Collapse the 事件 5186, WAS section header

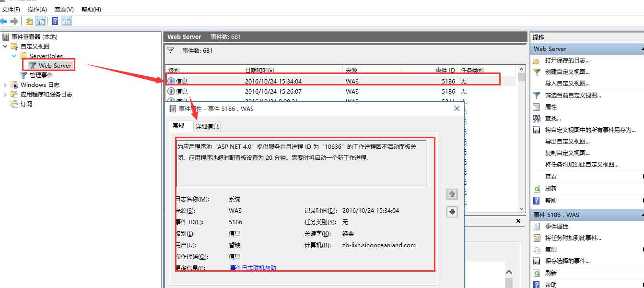[x=642, y=215]
